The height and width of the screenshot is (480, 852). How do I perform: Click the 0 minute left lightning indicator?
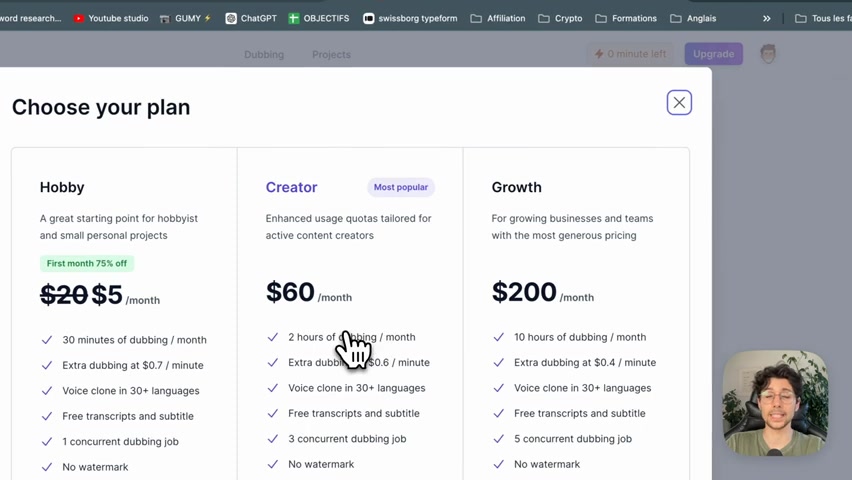tap(630, 54)
